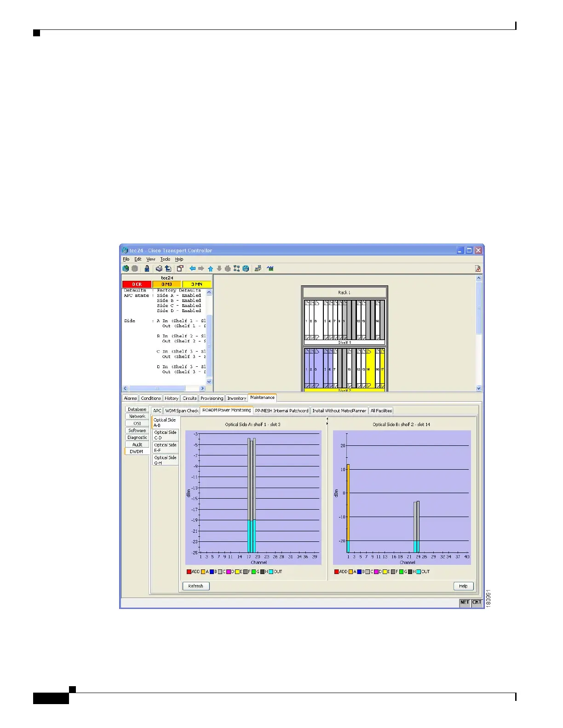Open the Network side tab
This screenshot has height=728, width=563.
click(137, 416)
